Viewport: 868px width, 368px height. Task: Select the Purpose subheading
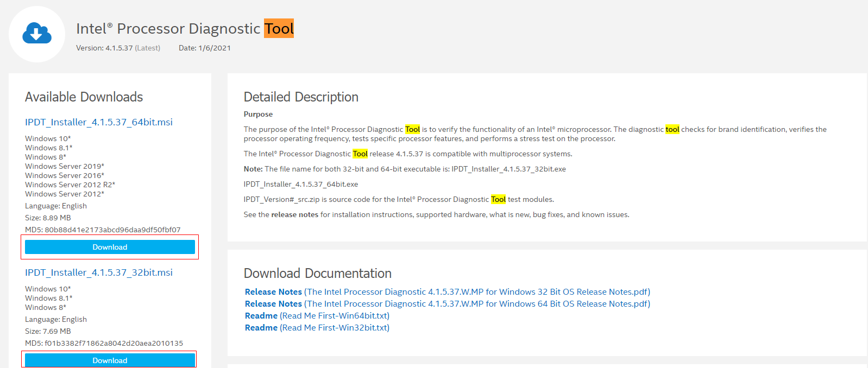[259, 115]
